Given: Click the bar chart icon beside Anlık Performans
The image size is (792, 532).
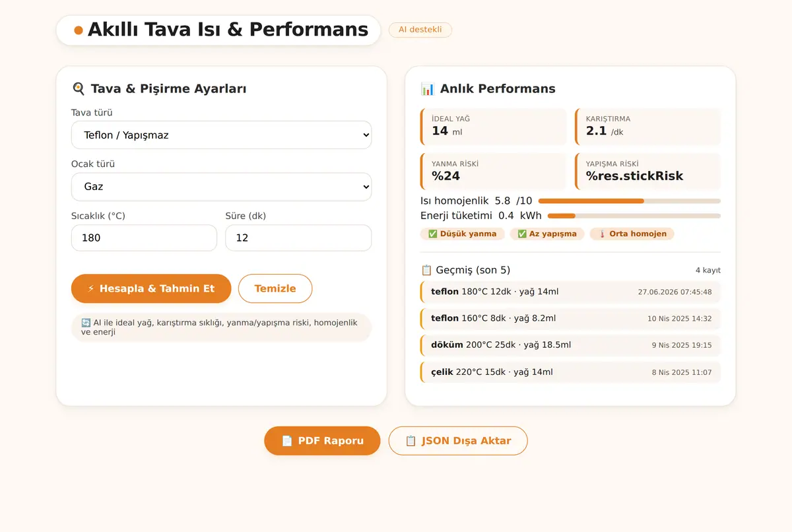Looking at the screenshot, I should (x=428, y=88).
